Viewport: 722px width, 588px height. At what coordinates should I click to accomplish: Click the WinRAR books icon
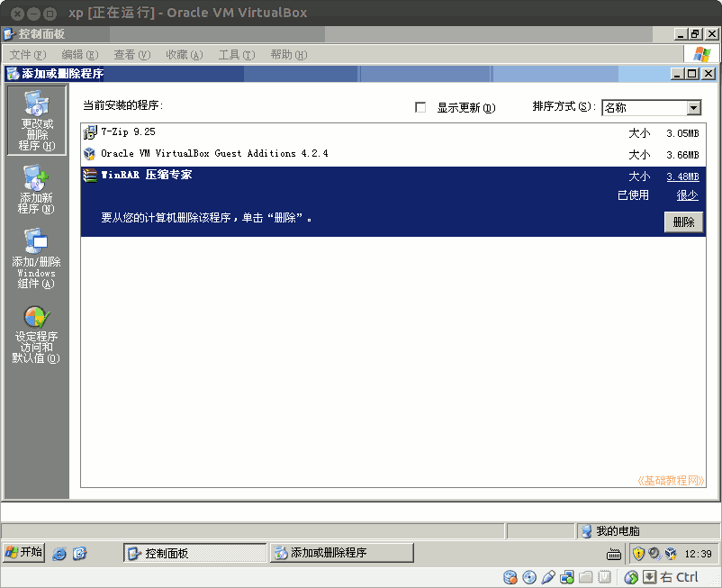pos(90,175)
